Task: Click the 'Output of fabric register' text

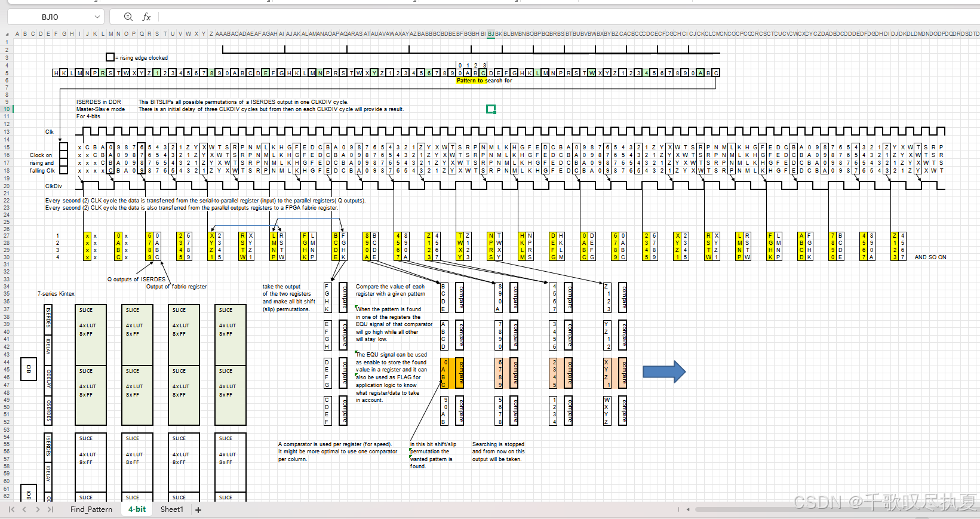Action: [x=176, y=287]
